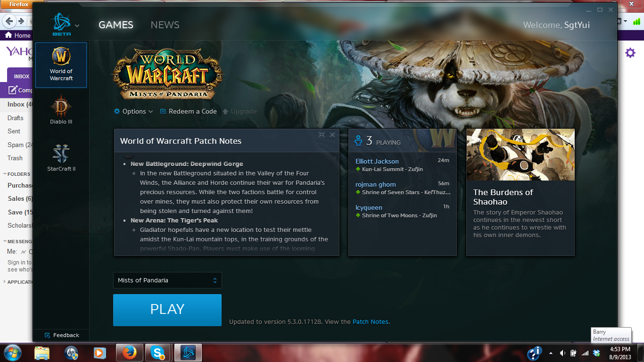
Task: Click The Burdens of Shaohao headline
Action: coord(503,197)
